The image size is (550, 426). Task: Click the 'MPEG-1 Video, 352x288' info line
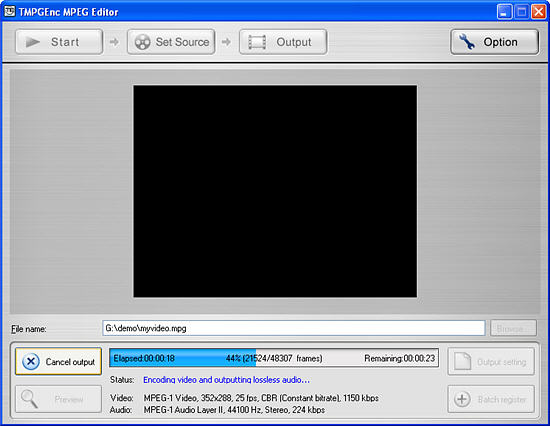pos(261,398)
